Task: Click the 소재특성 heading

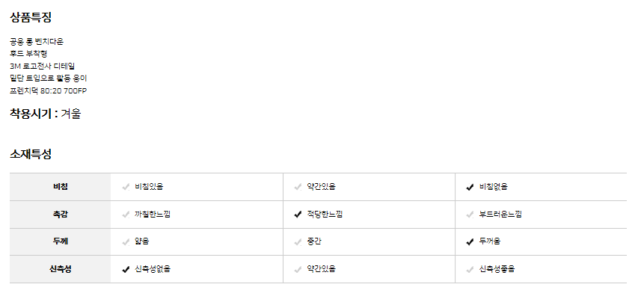Action: click(31, 154)
